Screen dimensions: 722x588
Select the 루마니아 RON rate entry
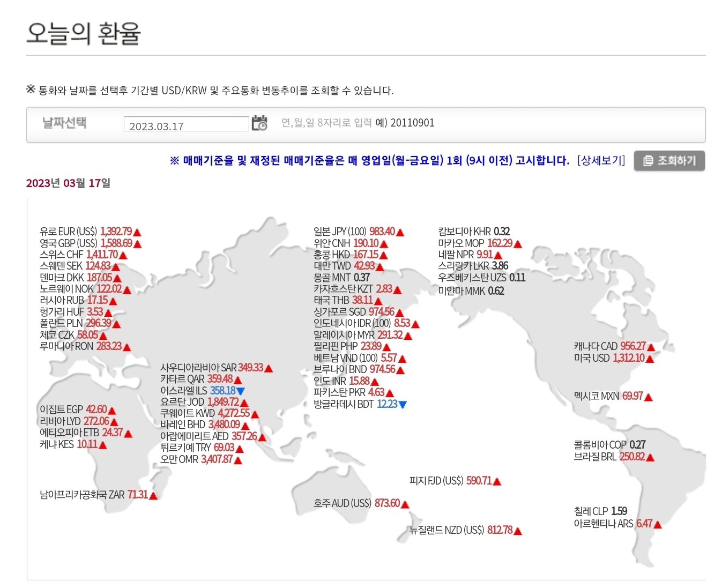85,346
